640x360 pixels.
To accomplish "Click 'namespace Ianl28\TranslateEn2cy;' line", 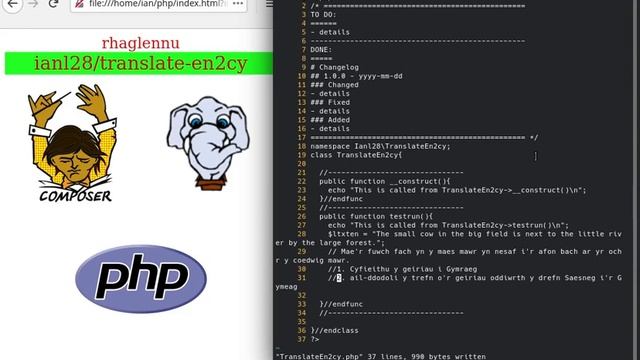I will click(x=380, y=147).
